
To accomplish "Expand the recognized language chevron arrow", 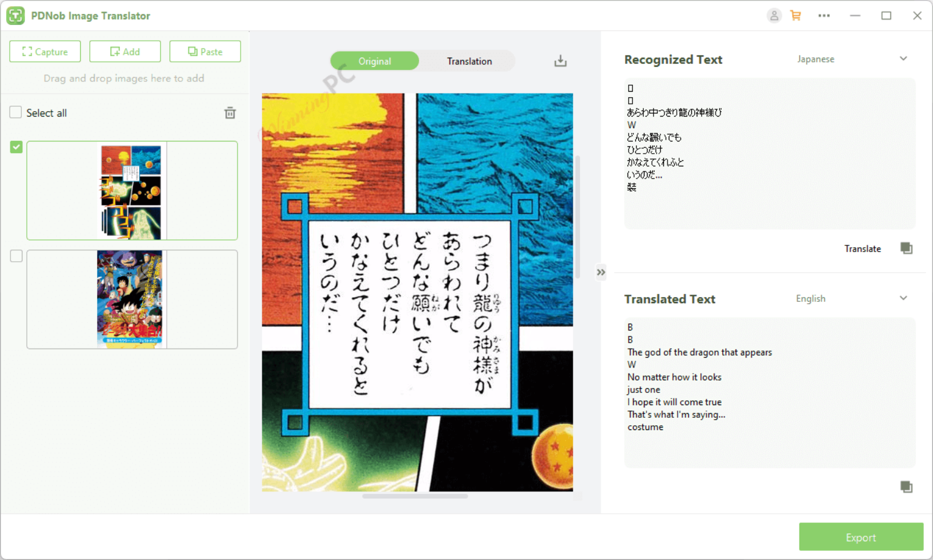I will (x=903, y=59).
